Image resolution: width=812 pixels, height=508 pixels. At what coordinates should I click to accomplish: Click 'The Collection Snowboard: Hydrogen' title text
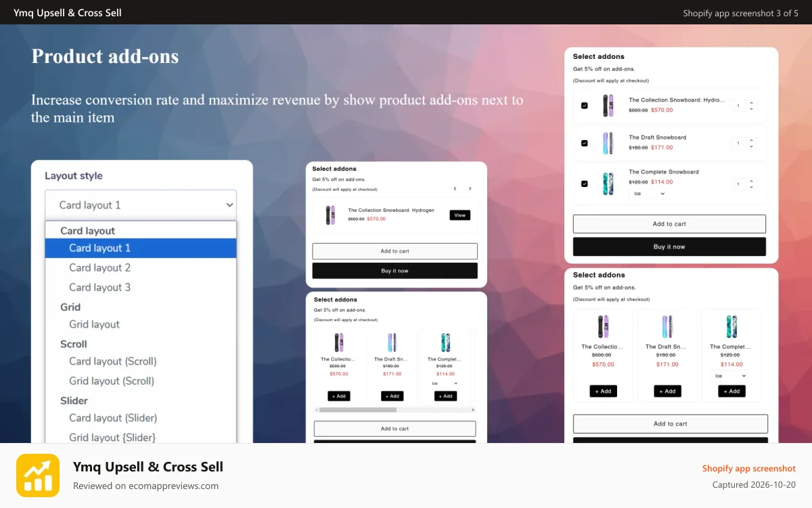point(391,211)
